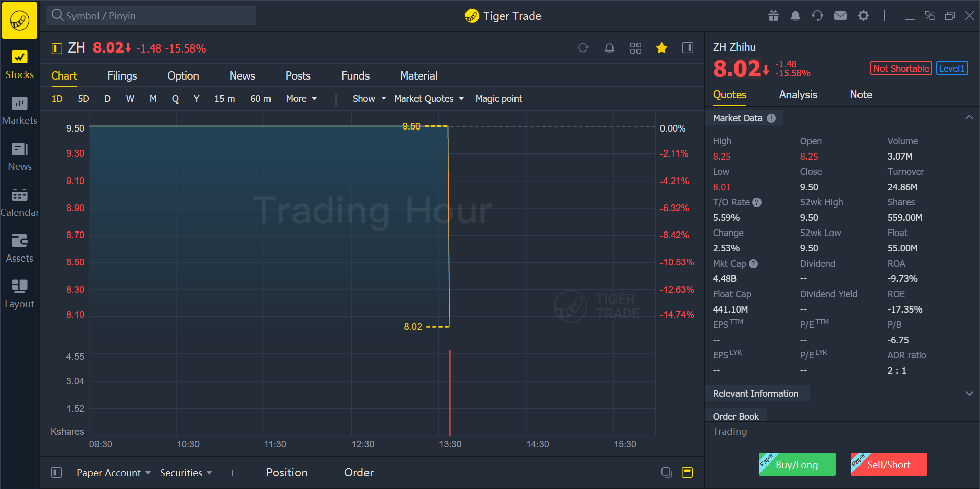Screen dimensions: 980x489
Task: Collapse the Market Data section
Action: click(969, 118)
